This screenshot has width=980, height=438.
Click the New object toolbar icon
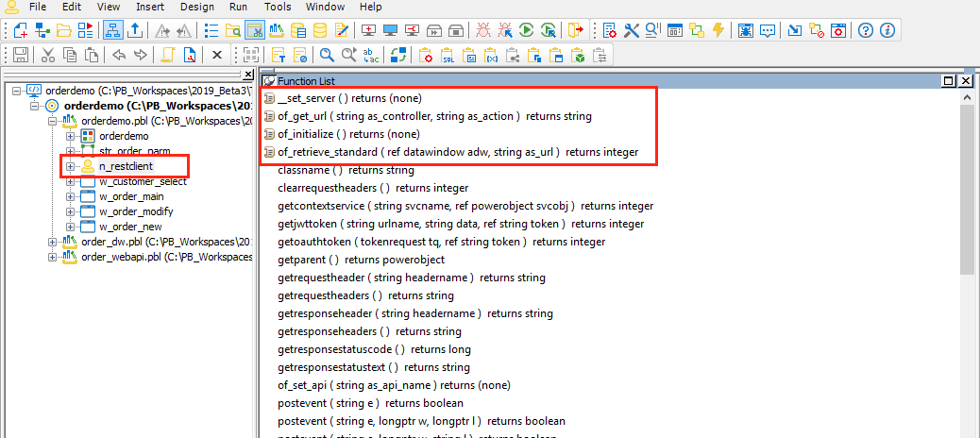[x=22, y=29]
